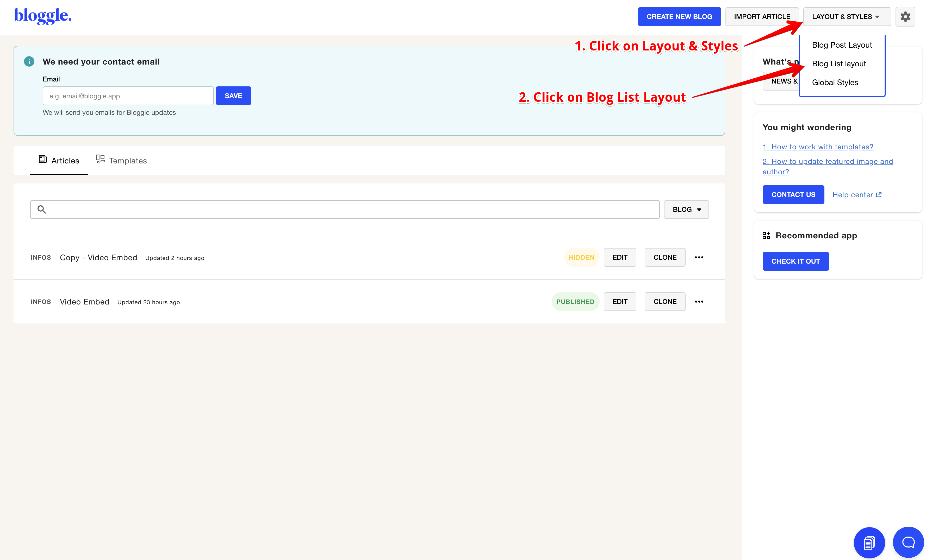Click the CONTACT US button
This screenshot has width=932, height=560.
(793, 194)
